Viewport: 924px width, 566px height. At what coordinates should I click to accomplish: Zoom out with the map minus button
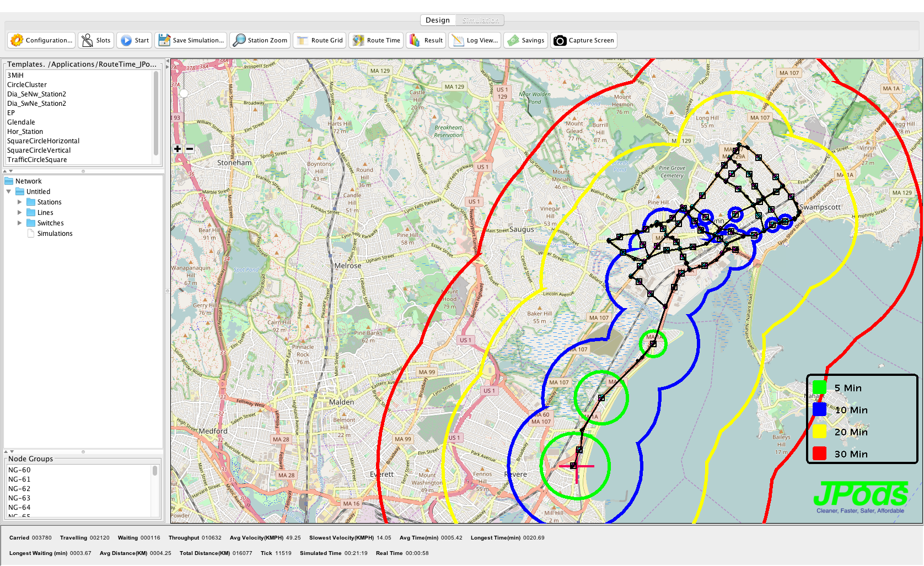190,149
